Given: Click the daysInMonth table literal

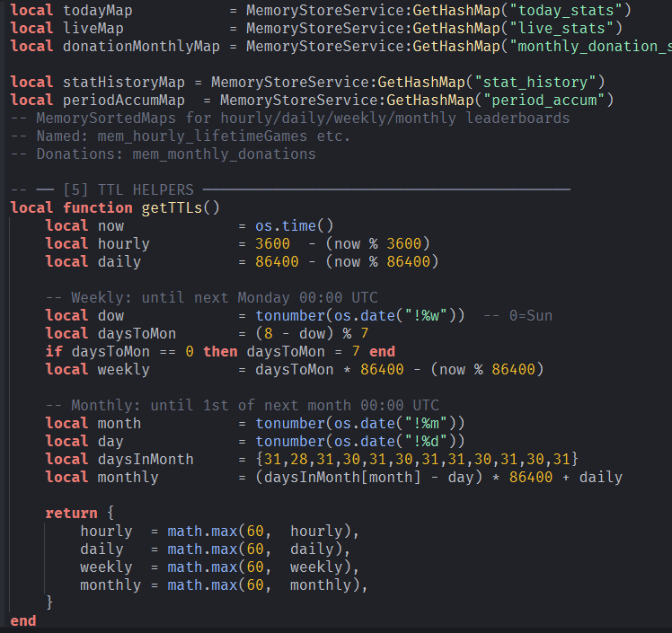Looking at the screenshot, I should click(417, 459).
